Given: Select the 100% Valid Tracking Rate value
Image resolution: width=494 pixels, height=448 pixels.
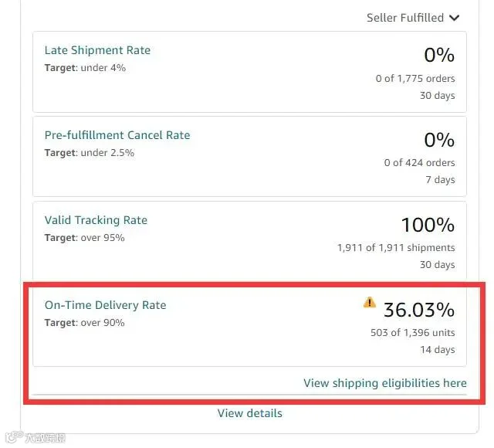Looking at the screenshot, I should 428,225.
